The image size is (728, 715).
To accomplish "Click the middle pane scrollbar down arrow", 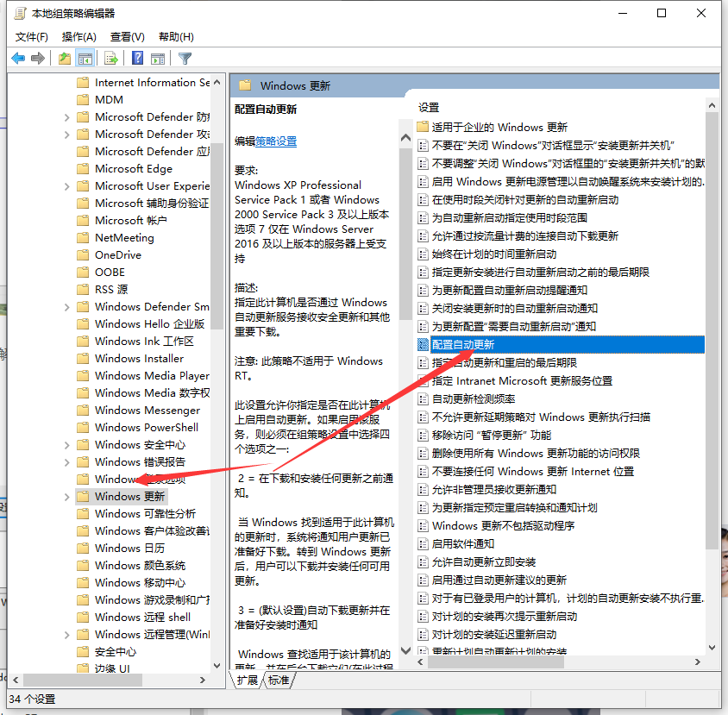I will 405,651.
